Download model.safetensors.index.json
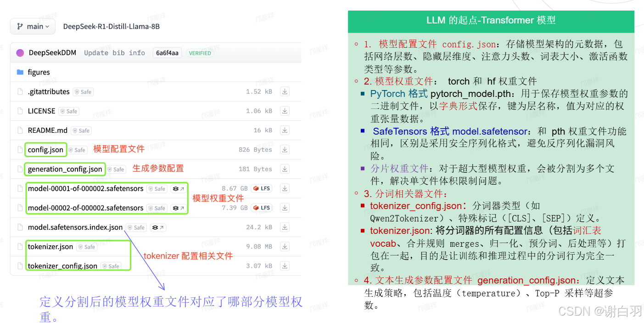Image resolution: width=644 pixels, height=323 pixels. (285, 227)
